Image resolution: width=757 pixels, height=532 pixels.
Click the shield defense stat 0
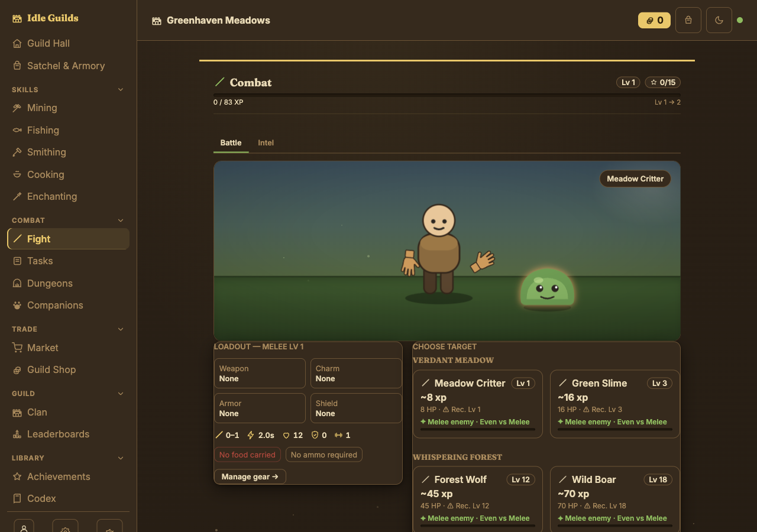tap(319, 435)
